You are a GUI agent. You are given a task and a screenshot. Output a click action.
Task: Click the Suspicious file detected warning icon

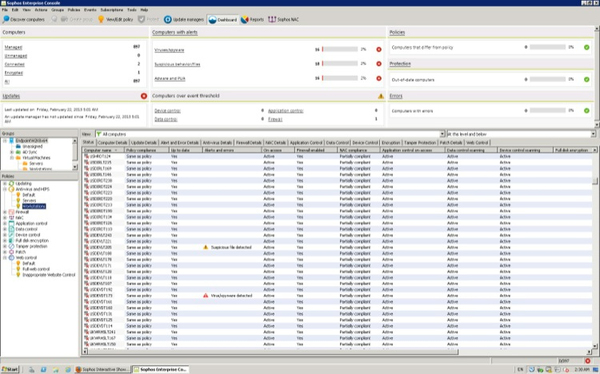click(205, 247)
